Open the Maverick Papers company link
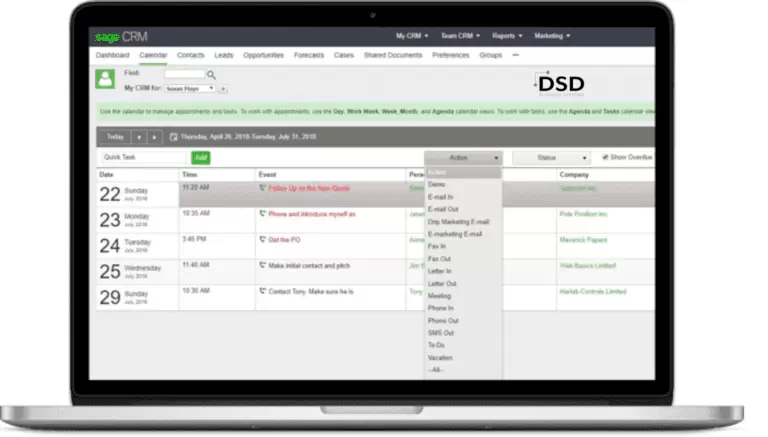Image resolution: width=768 pixels, height=437 pixels. click(584, 240)
